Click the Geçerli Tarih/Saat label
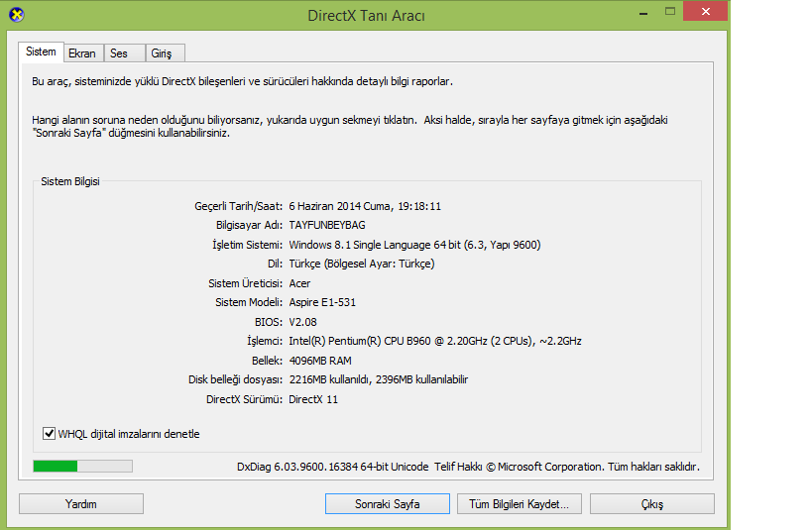Viewport: 812px width, 530px height. pyautogui.click(x=239, y=206)
